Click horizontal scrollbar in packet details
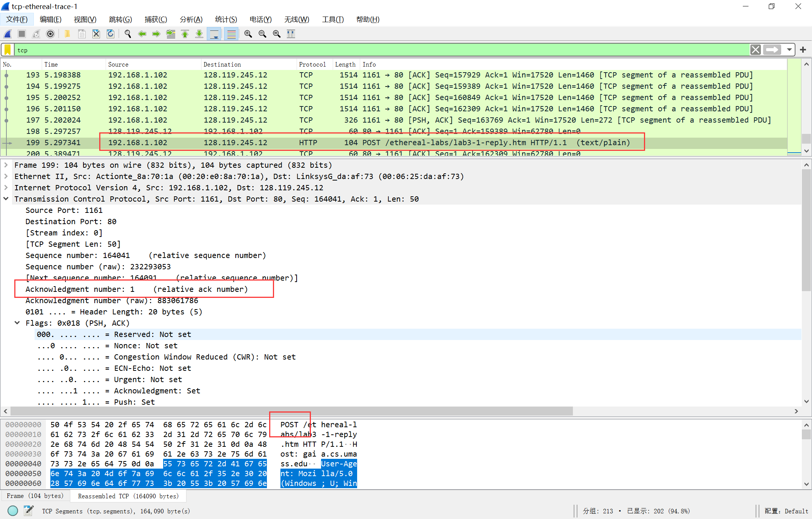This screenshot has width=812, height=519. pyautogui.click(x=292, y=411)
